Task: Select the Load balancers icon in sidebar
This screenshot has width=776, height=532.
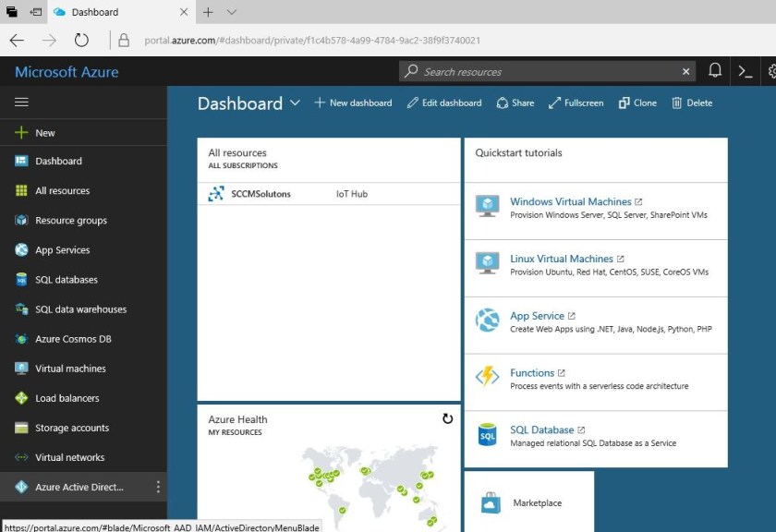Action: [21, 398]
